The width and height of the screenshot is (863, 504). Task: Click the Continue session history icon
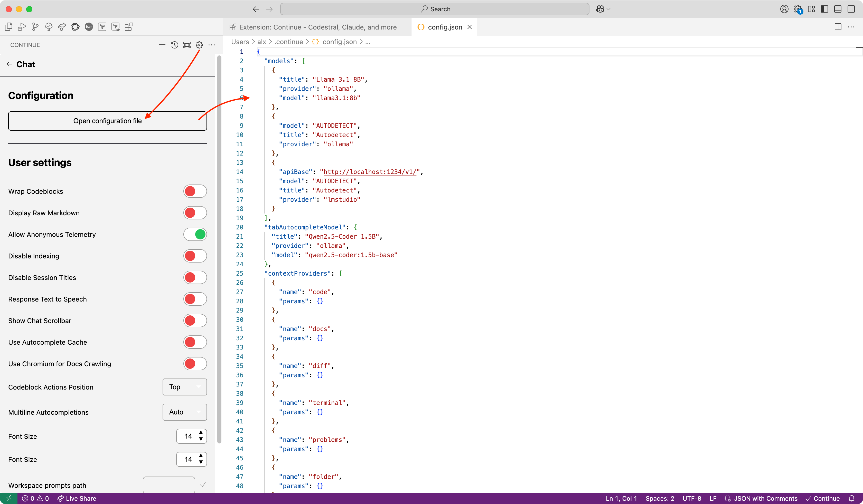tap(174, 45)
